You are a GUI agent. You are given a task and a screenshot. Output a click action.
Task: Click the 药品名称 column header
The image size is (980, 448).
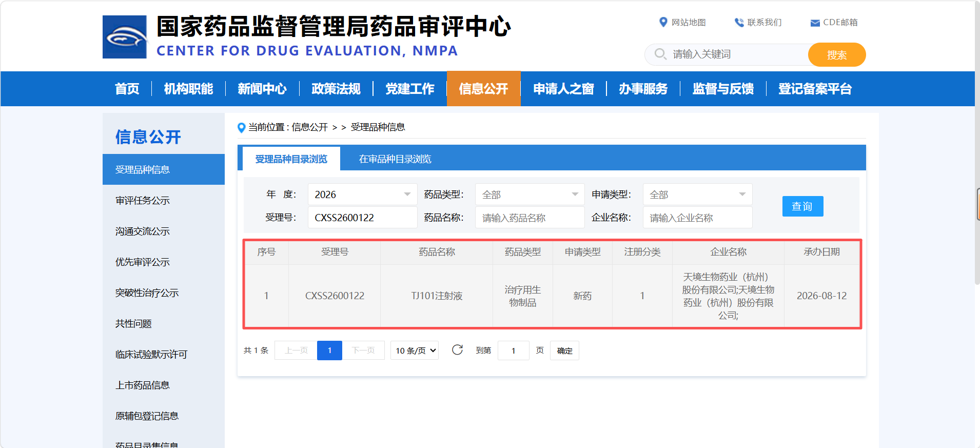point(437,252)
